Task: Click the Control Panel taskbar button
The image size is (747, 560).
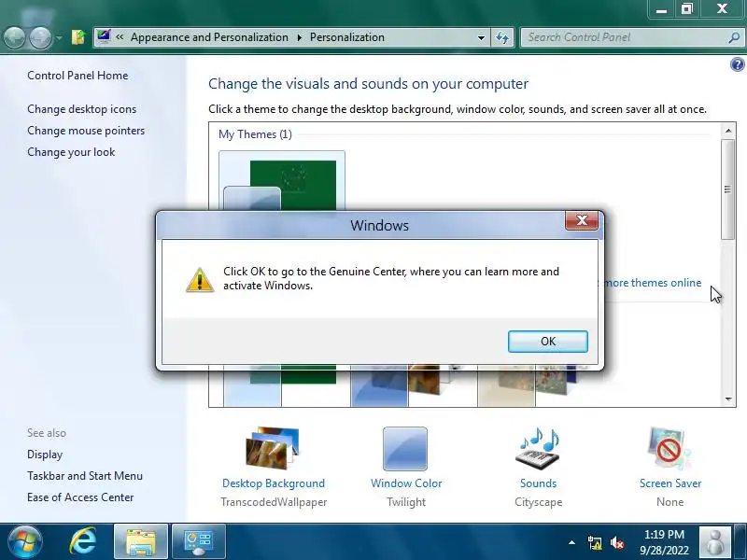Action: [x=199, y=542]
